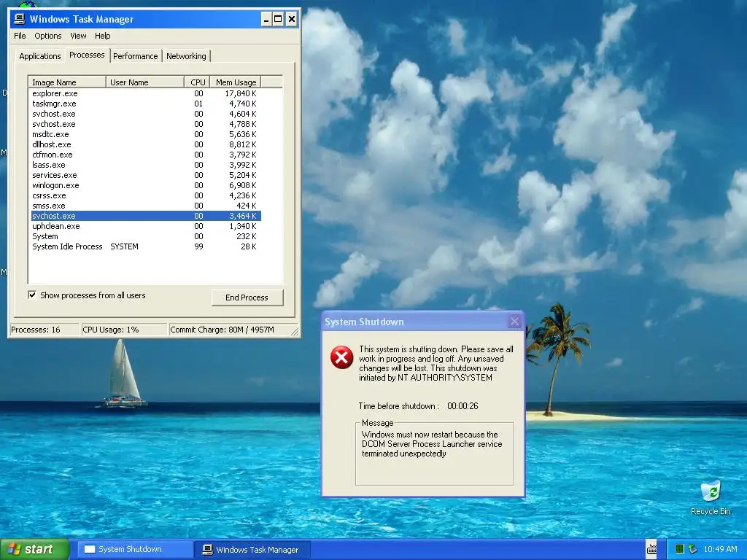Click the CPU Usage: 1% status entry

(124, 330)
